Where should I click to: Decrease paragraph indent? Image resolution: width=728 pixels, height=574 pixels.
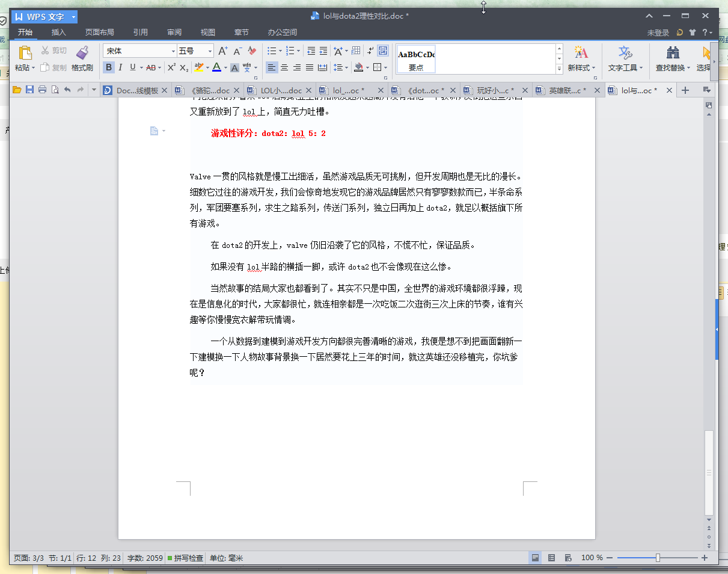pos(311,51)
